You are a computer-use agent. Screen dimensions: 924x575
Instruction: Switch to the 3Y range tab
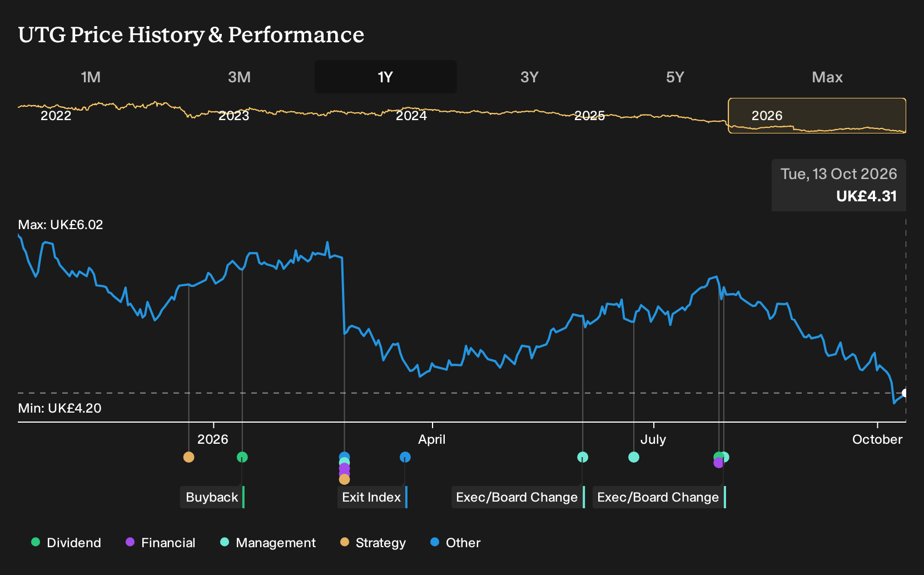[529, 77]
